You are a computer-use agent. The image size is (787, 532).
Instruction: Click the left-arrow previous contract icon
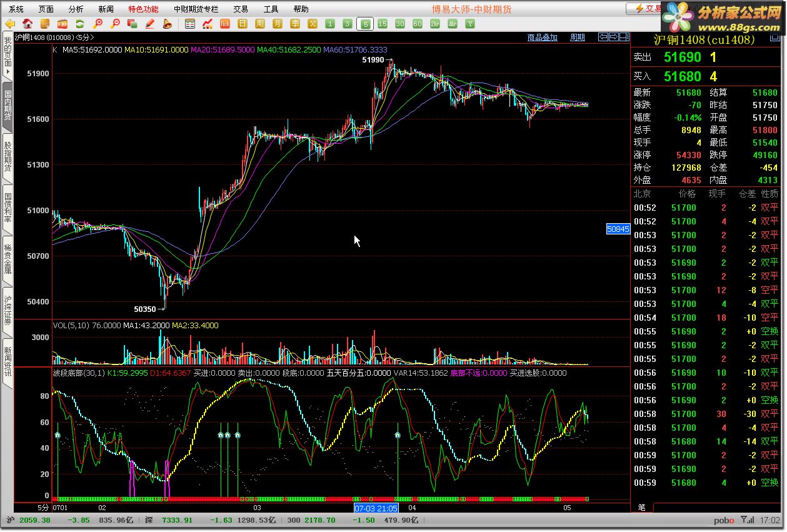603,37
